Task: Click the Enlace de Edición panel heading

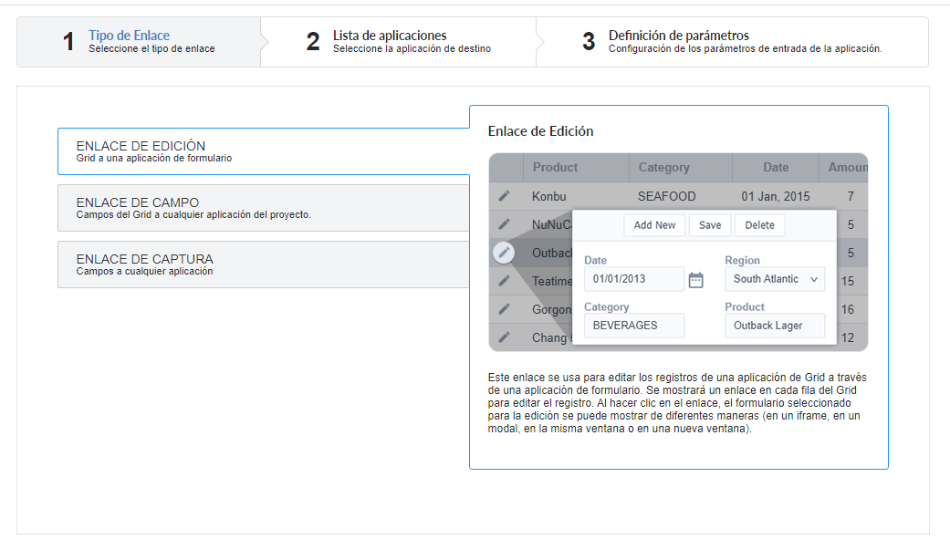Action: coord(540,131)
